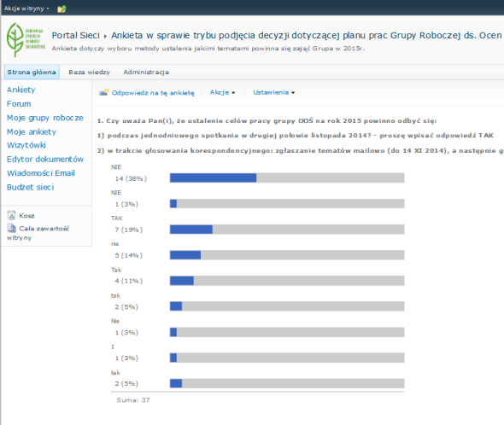The image size is (504, 425).
Task: Open Budżet sieci link
Action: [x=30, y=187]
